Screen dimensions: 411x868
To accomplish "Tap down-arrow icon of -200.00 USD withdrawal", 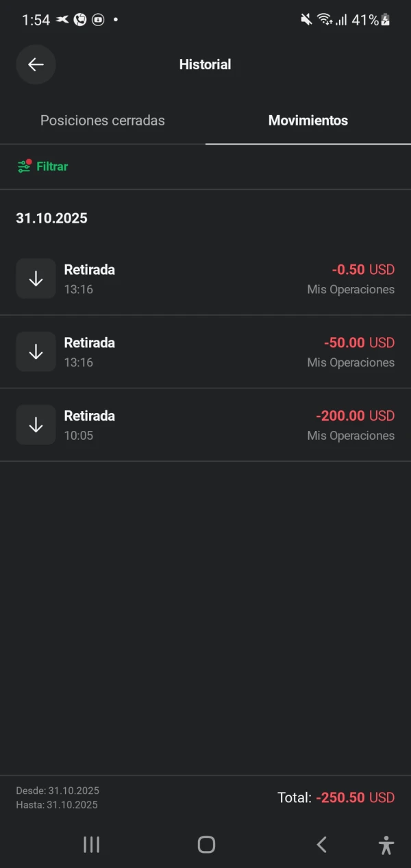I will [x=36, y=425].
